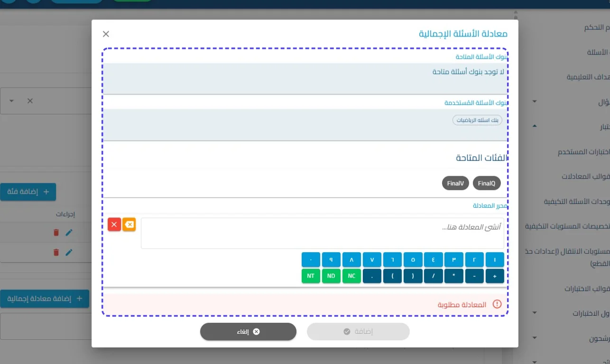The height and width of the screenshot is (364, 610).
Task: Click the digit ١ (one) keypad key
Action: pyautogui.click(x=495, y=259)
